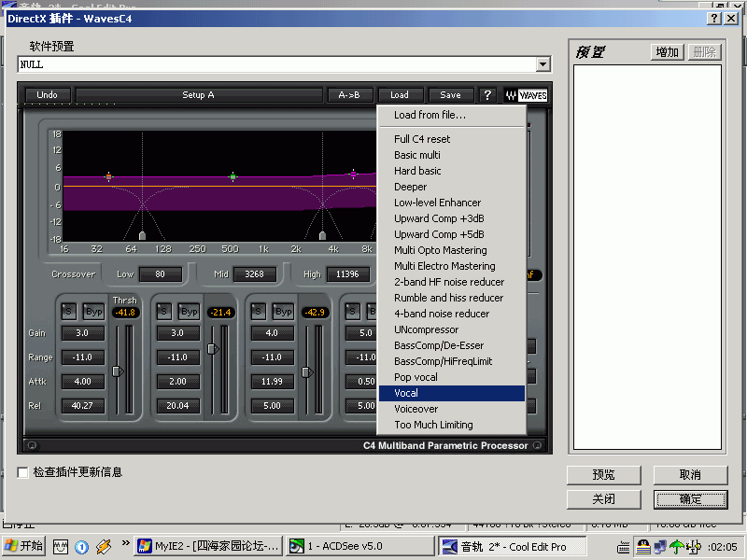This screenshot has height=560, width=747.
Task: Solo the first band with S button
Action: point(69,311)
